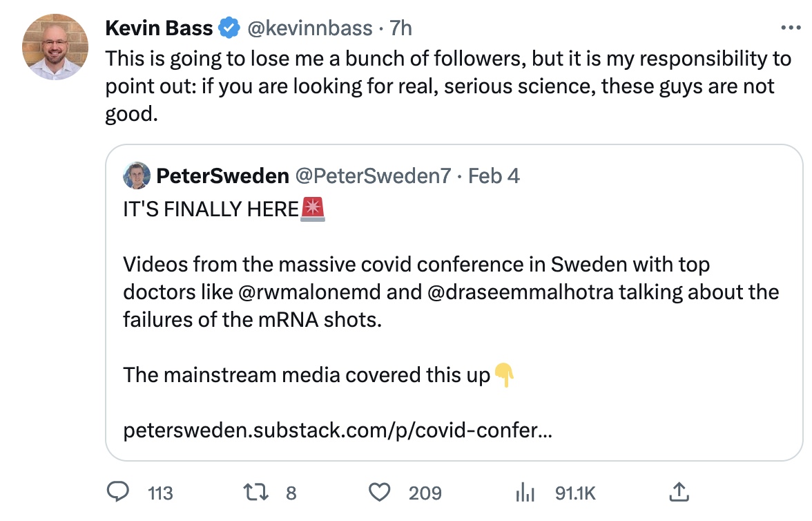Click the 91.1K views count
The image size is (812, 521).
[x=575, y=493]
